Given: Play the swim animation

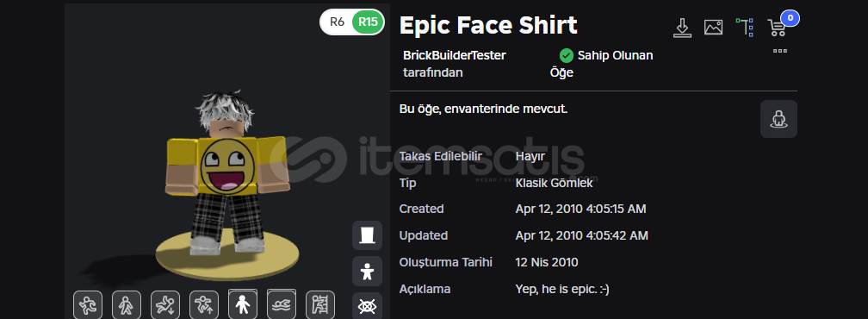Looking at the screenshot, I should (282, 304).
